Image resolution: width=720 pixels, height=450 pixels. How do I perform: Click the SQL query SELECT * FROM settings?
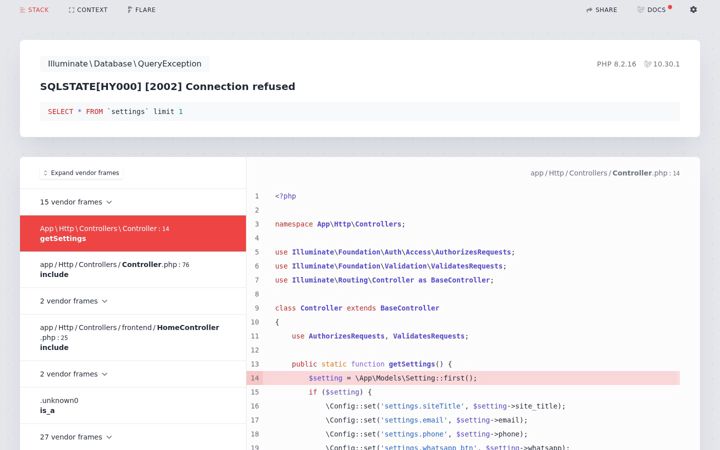pos(360,112)
